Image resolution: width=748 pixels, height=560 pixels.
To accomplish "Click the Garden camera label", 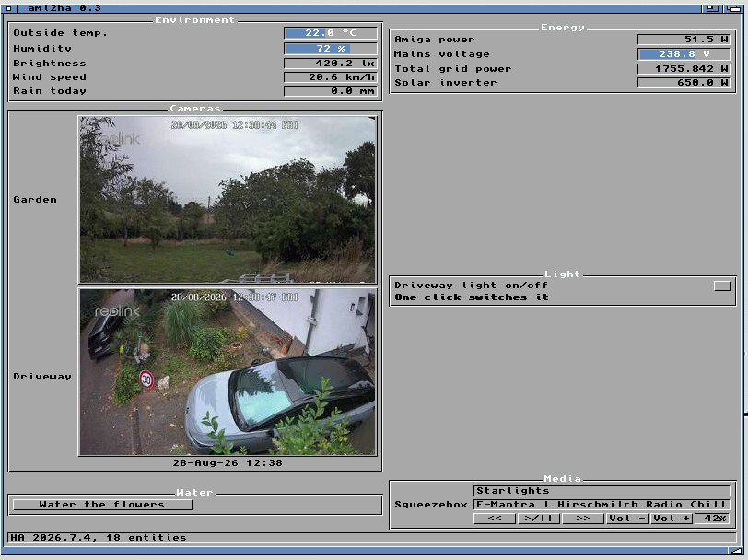I will [35, 200].
